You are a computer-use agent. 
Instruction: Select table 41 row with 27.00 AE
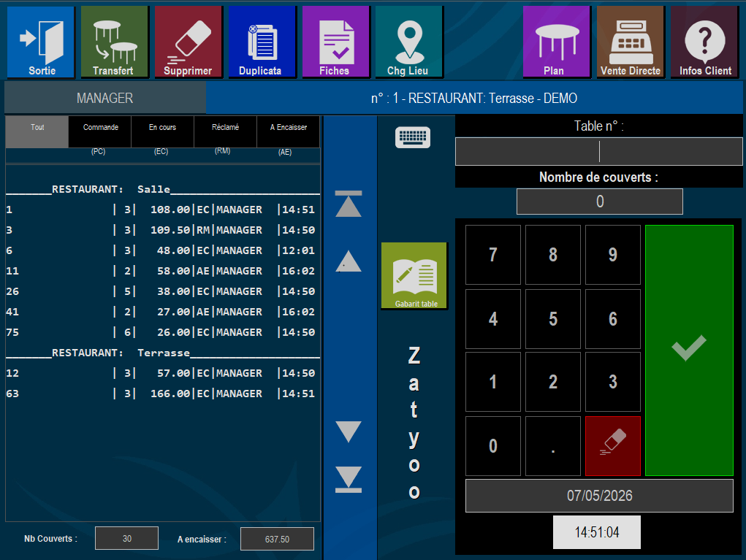(x=162, y=312)
